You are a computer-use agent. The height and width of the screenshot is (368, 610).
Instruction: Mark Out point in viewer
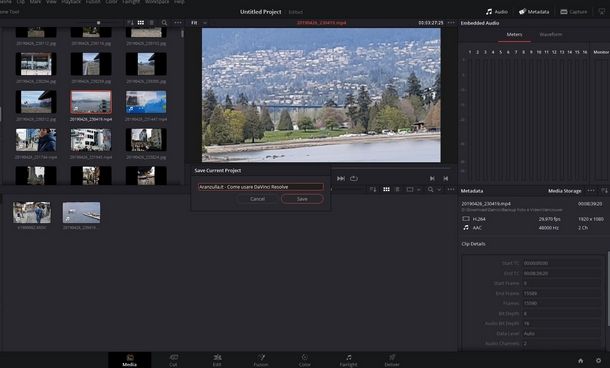446,179
